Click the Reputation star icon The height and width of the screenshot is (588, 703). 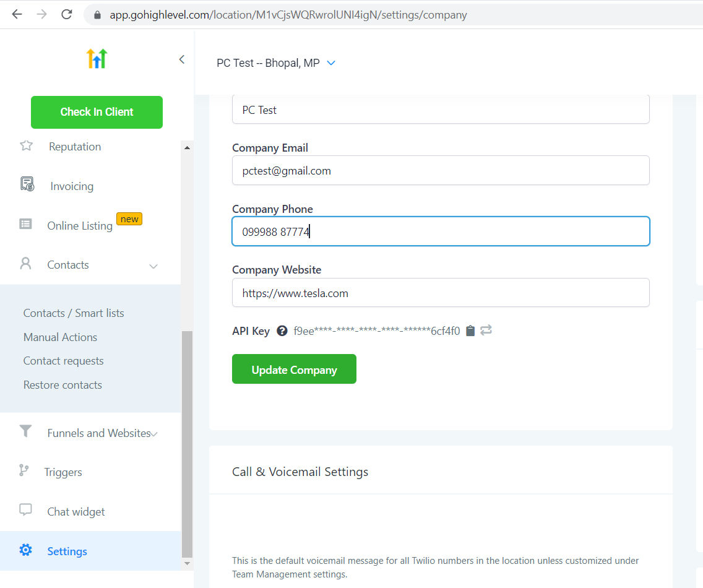tap(27, 146)
